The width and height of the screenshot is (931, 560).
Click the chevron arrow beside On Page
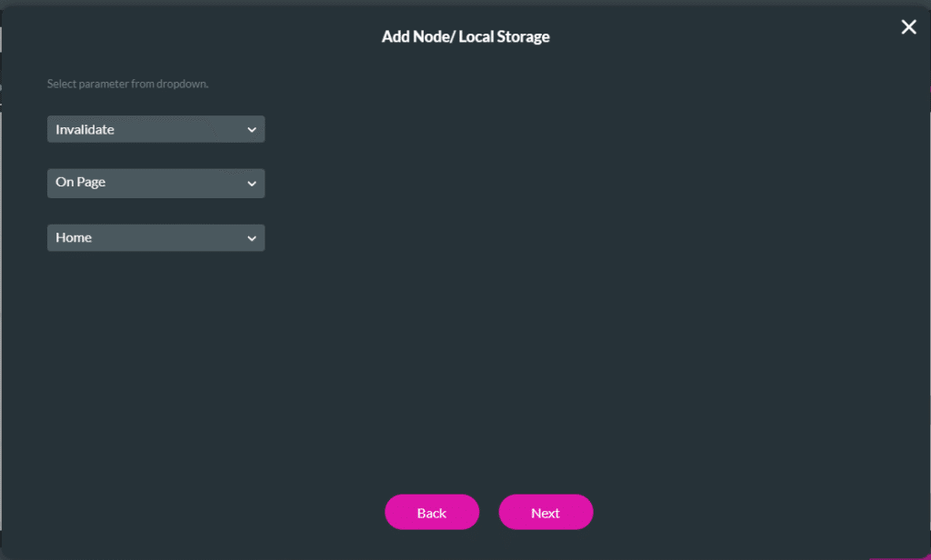252,184
